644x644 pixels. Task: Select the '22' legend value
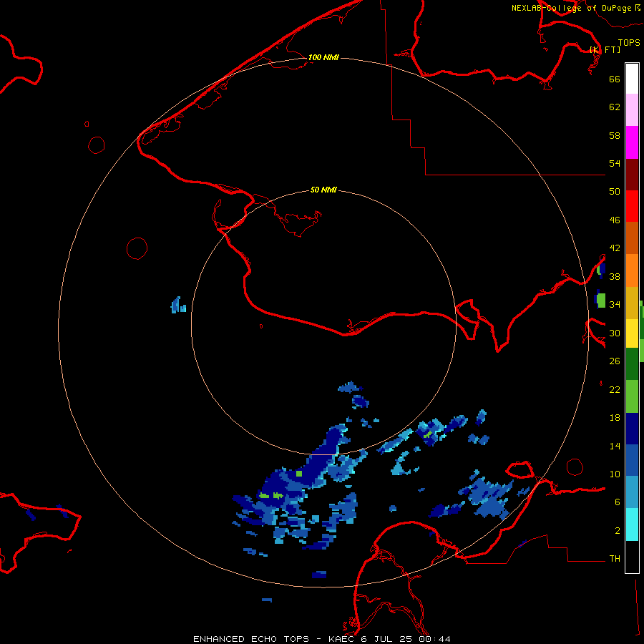point(615,389)
